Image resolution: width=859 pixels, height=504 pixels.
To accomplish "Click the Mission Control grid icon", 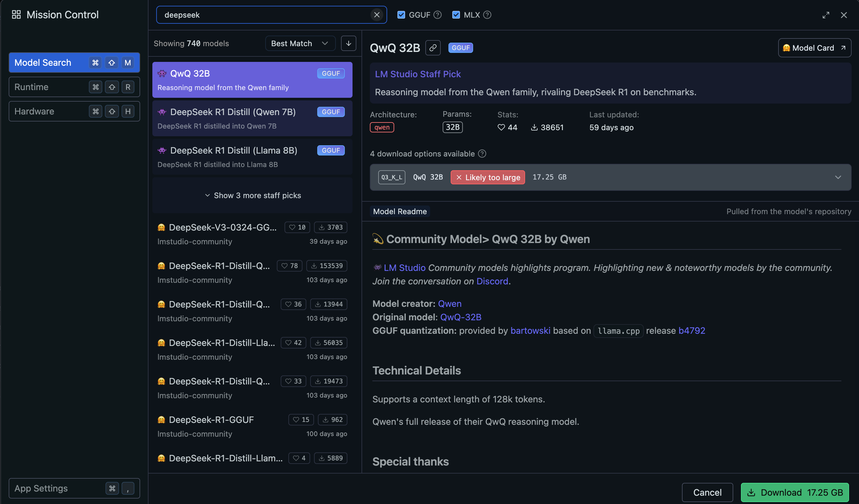I will click(x=16, y=15).
